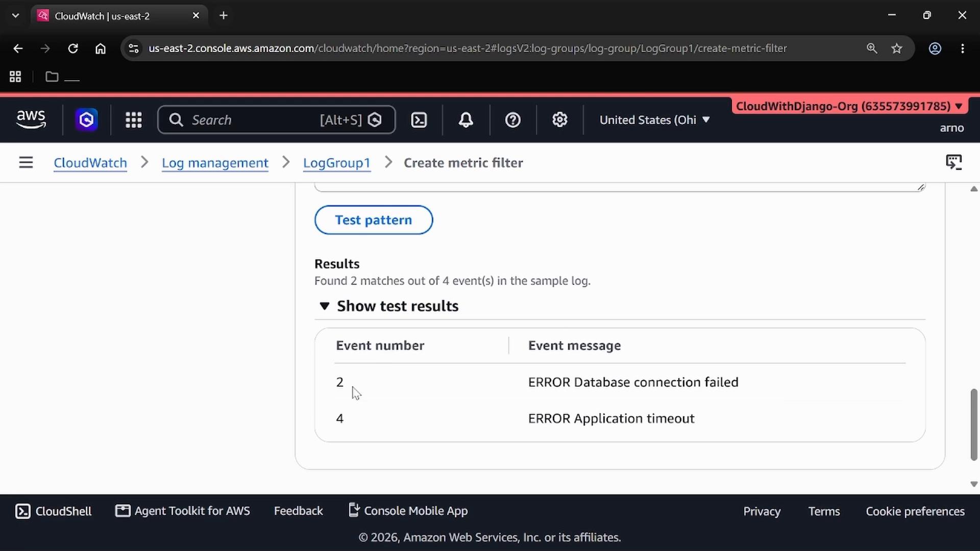Go to the Log management breadcrumb
This screenshot has width=980, height=551.
[215, 163]
